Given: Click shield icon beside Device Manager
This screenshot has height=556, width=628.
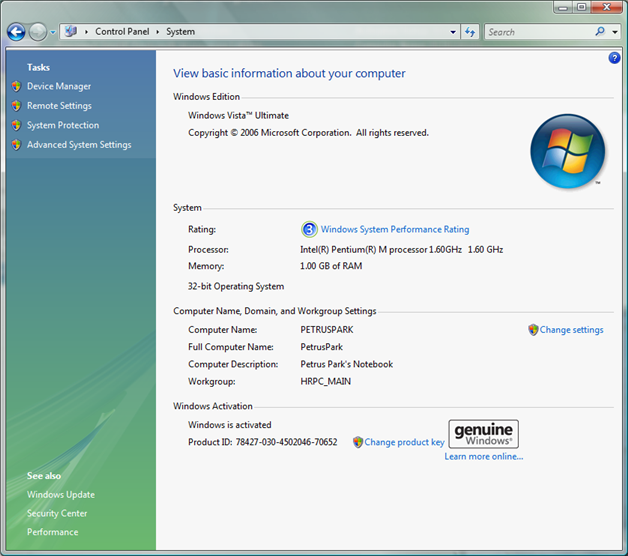Looking at the screenshot, I should 16,86.
